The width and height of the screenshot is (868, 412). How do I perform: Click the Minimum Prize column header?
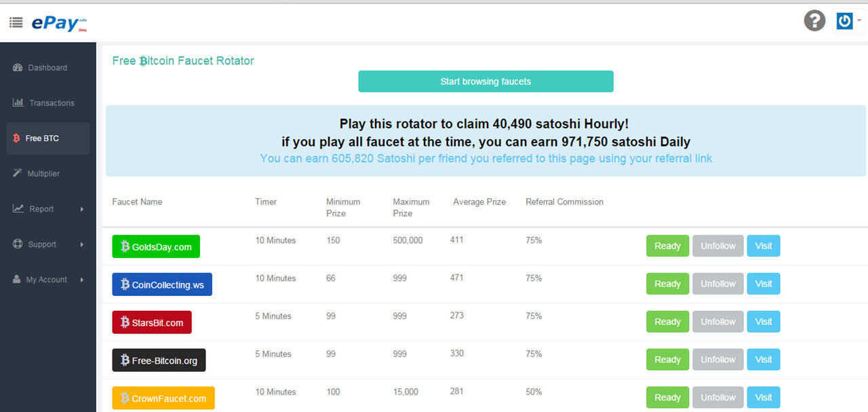[x=343, y=207]
